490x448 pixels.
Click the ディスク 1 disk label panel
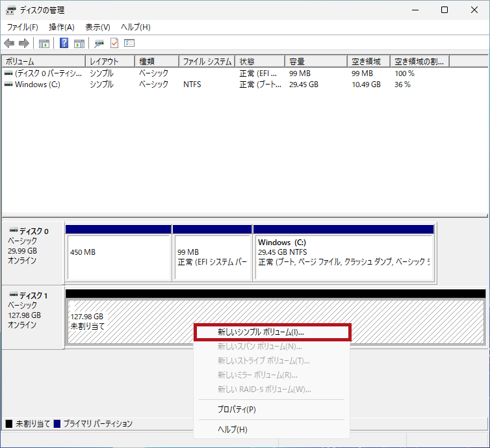click(x=32, y=315)
